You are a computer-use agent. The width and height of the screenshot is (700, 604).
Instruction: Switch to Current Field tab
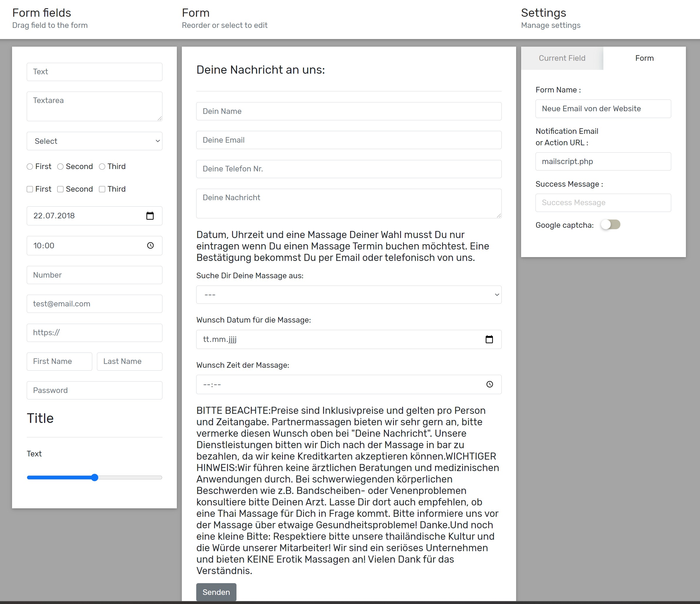[x=562, y=58]
